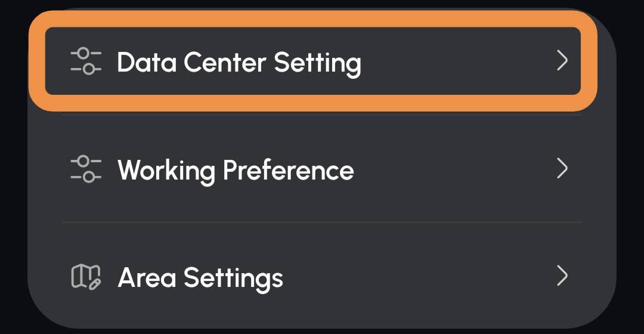Click the "Data Center Setting" text label
Screen dimensions: 644x334
[239, 63]
